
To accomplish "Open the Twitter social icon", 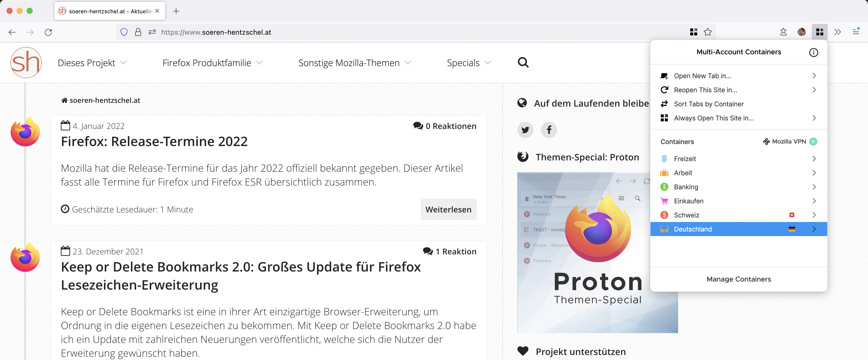I will pyautogui.click(x=525, y=130).
